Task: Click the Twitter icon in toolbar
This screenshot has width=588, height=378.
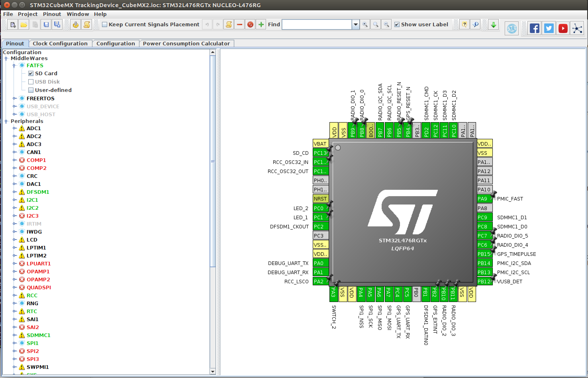Action: (549, 28)
